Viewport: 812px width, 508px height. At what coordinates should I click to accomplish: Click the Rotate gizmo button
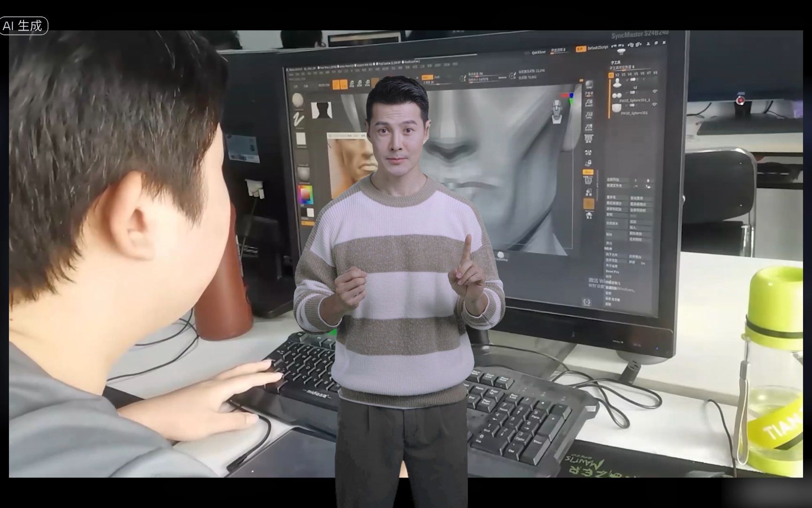368,83
